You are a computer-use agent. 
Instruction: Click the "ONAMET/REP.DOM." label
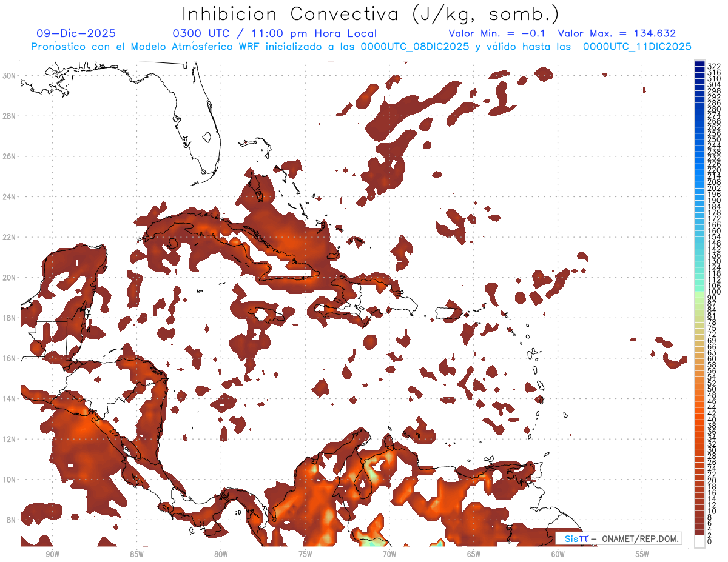639,538
